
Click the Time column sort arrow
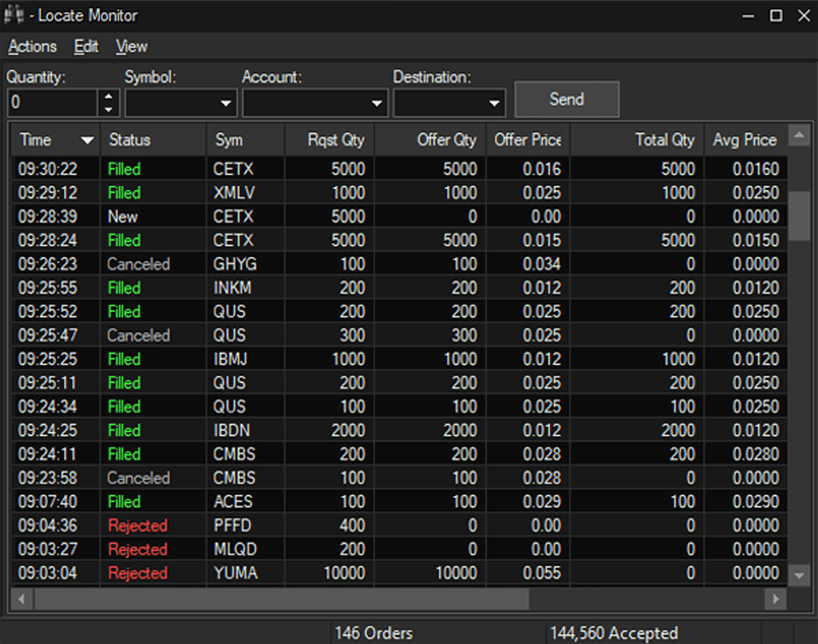click(x=87, y=140)
